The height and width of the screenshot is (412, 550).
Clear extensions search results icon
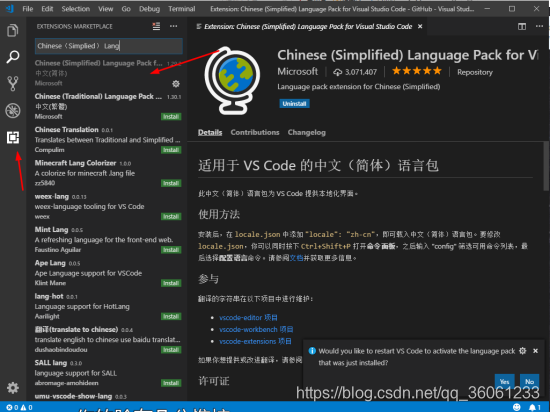[x=156, y=26]
